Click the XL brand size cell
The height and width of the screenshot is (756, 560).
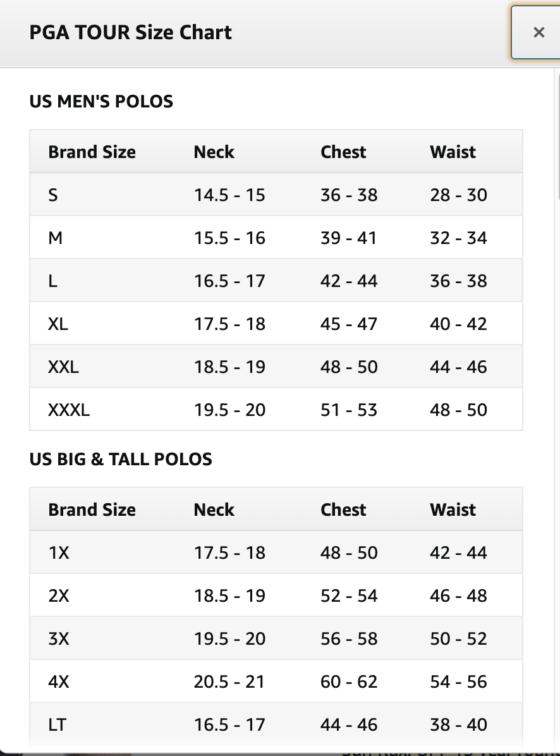(x=58, y=324)
